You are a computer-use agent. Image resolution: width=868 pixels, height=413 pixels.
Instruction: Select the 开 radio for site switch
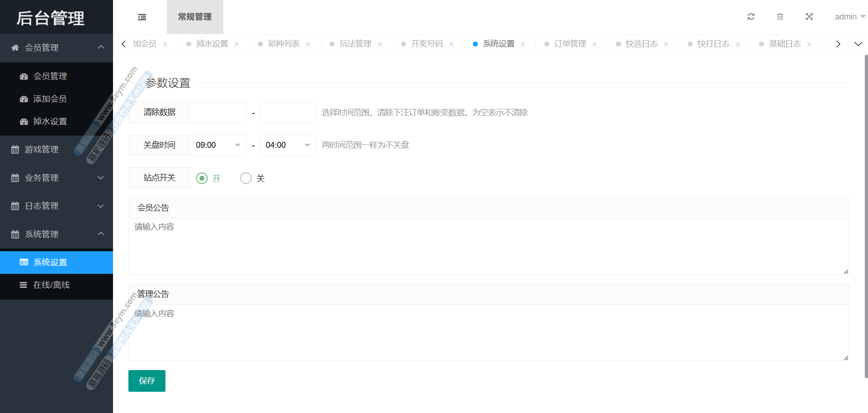[x=202, y=178]
